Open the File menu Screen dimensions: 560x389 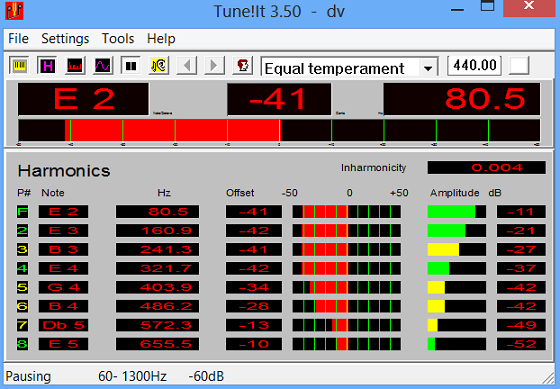coord(18,39)
